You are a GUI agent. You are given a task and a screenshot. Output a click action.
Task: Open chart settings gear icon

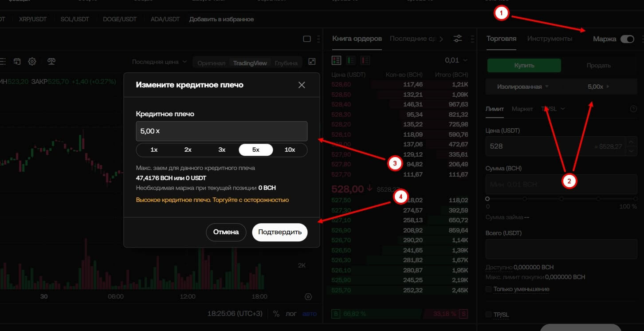coord(32,62)
